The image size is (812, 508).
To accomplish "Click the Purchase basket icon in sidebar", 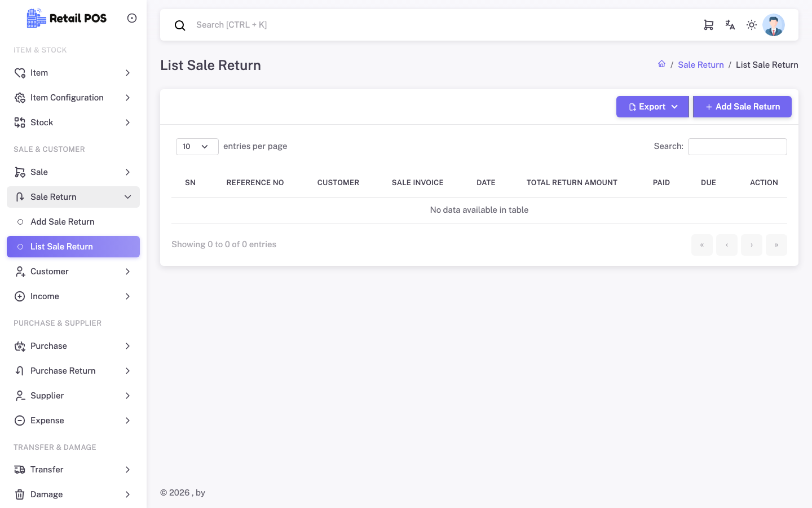I will [20, 346].
